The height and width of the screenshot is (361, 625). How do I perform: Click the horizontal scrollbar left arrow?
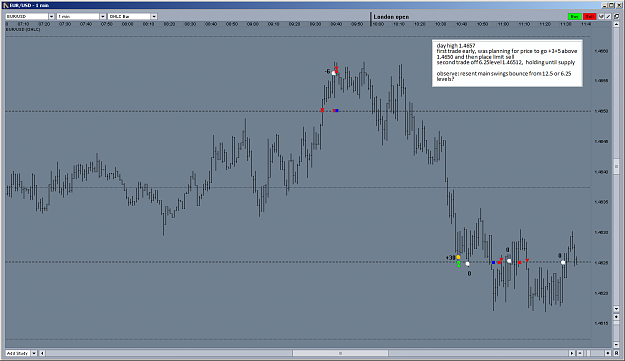42,353
